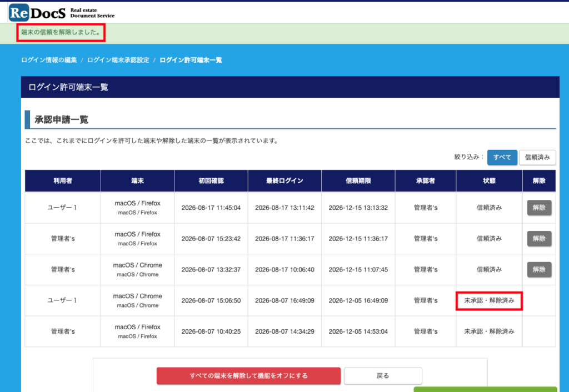Click the 承認者 column header
Viewport: 569px width, 392px height.
pos(426,180)
